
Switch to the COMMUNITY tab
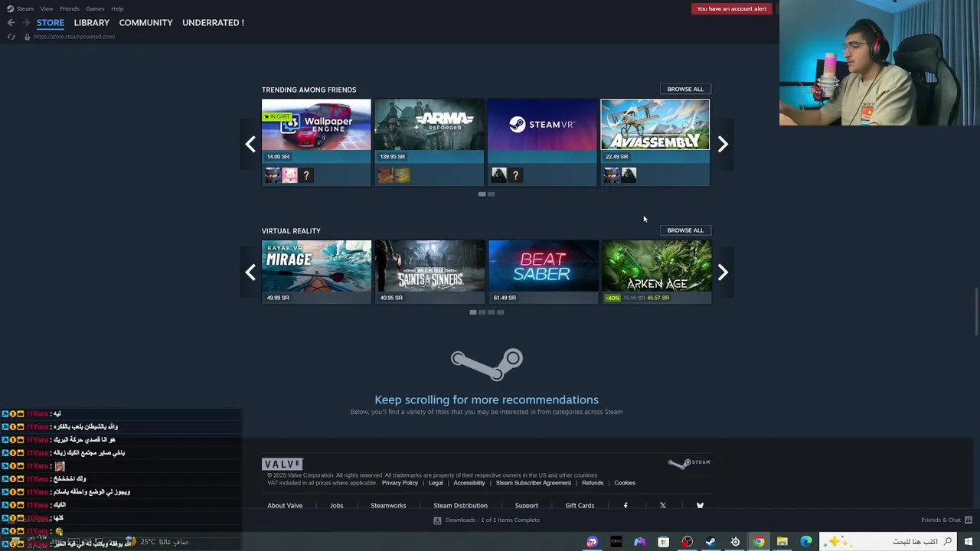pos(145,23)
